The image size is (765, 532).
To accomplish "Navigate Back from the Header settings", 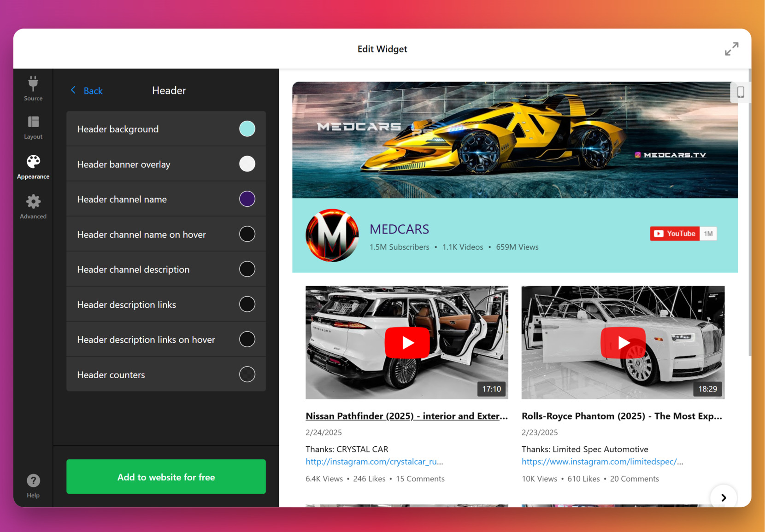I will pos(86,90).
